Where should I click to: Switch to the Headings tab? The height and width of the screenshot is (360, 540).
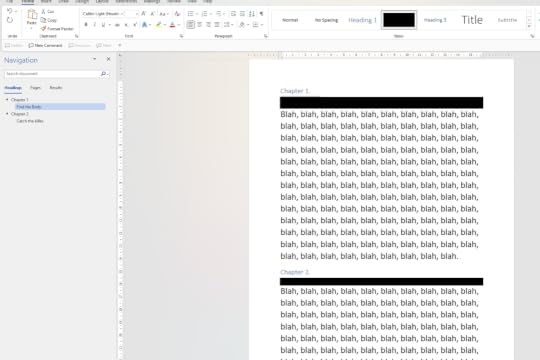point(13,88)
